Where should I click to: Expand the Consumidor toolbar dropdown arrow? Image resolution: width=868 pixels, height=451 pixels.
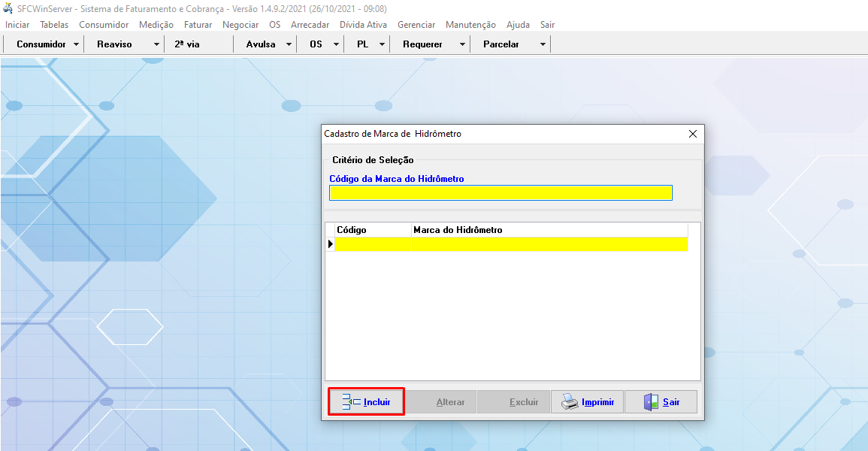(x=77, y=44)
